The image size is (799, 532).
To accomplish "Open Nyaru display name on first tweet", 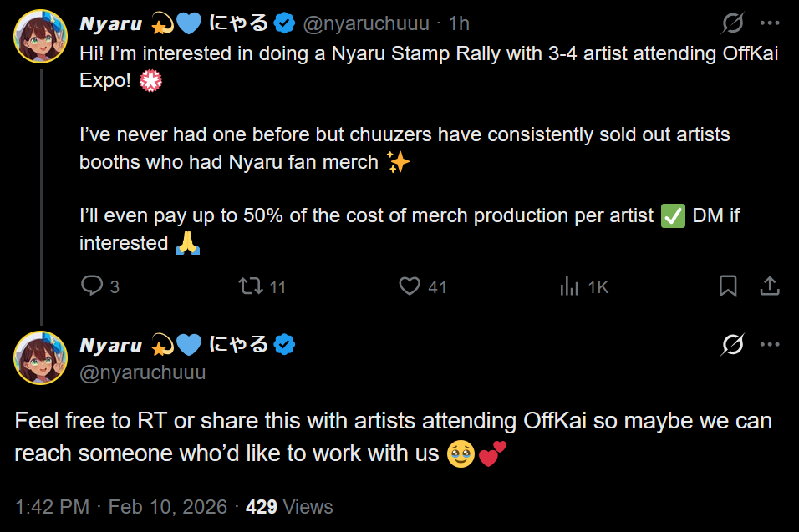I will click(x=111, y=24).
